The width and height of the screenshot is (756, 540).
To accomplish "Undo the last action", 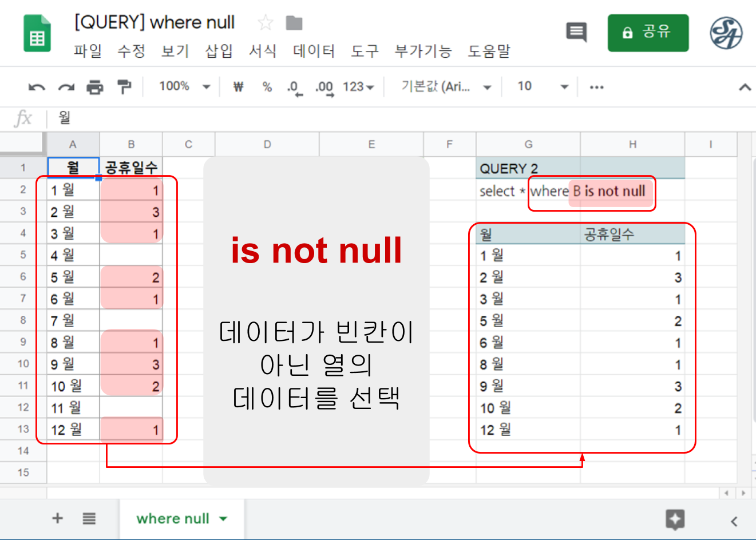I will tap(37, 86).
